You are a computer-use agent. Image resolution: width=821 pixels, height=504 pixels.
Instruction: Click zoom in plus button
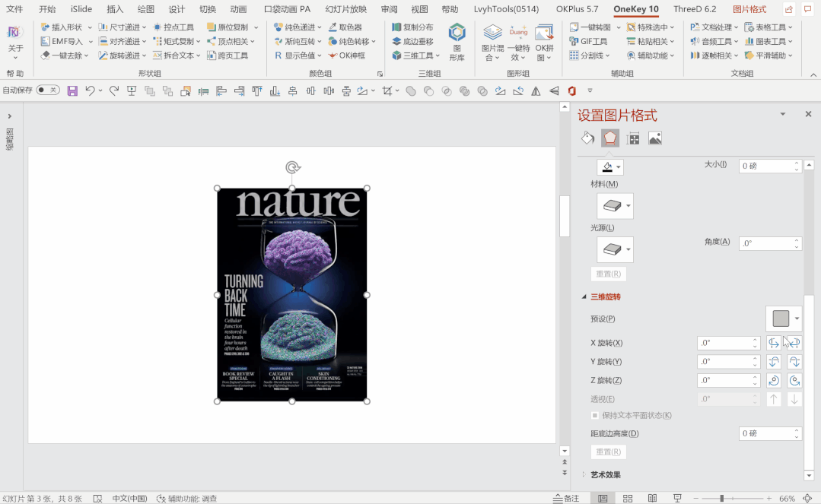pos(768,498)
